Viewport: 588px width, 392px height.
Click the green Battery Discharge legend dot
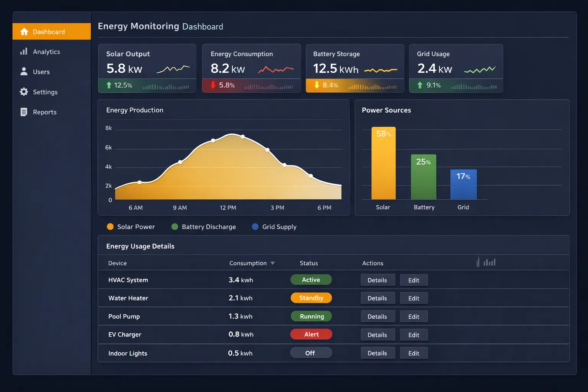175,227
